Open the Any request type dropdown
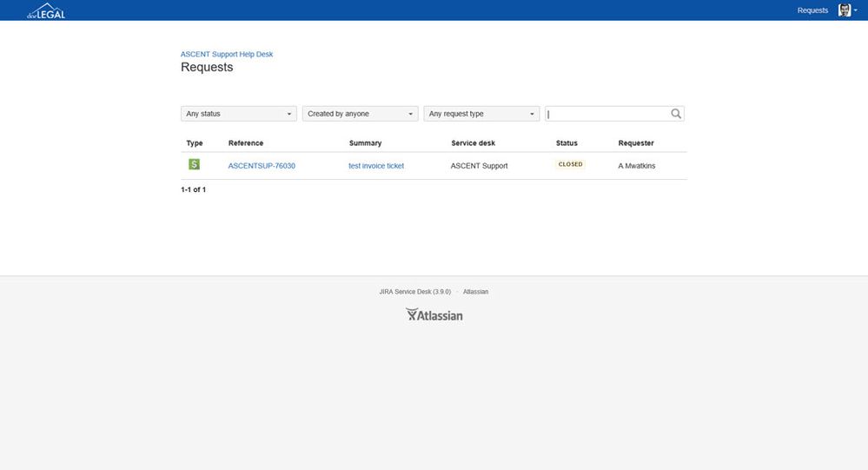 pyautogui.click(x=481, y=114)
